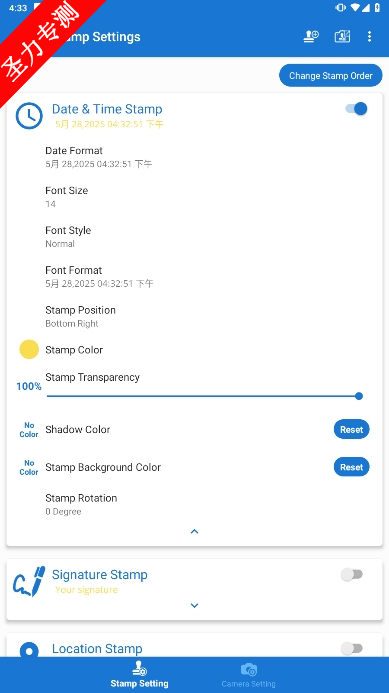Enable the Signature Stamp toggle
Viewport: 389px width, 693px height.
(352, 575)
